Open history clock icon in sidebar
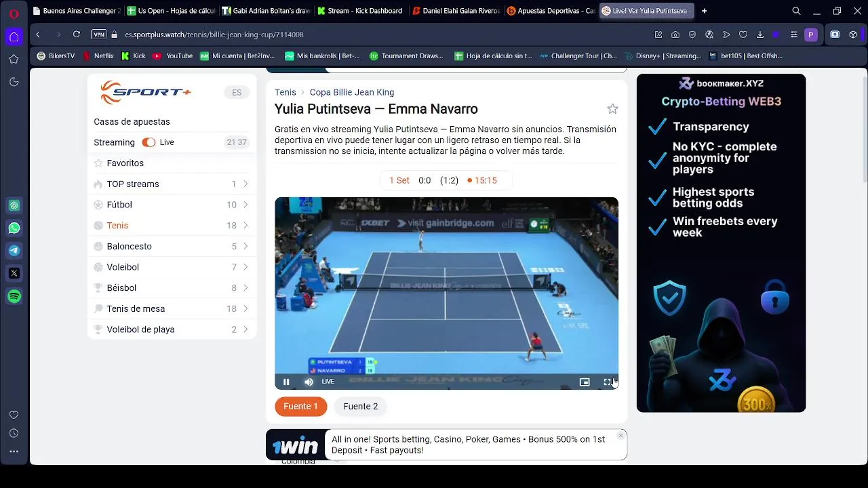 14,433
